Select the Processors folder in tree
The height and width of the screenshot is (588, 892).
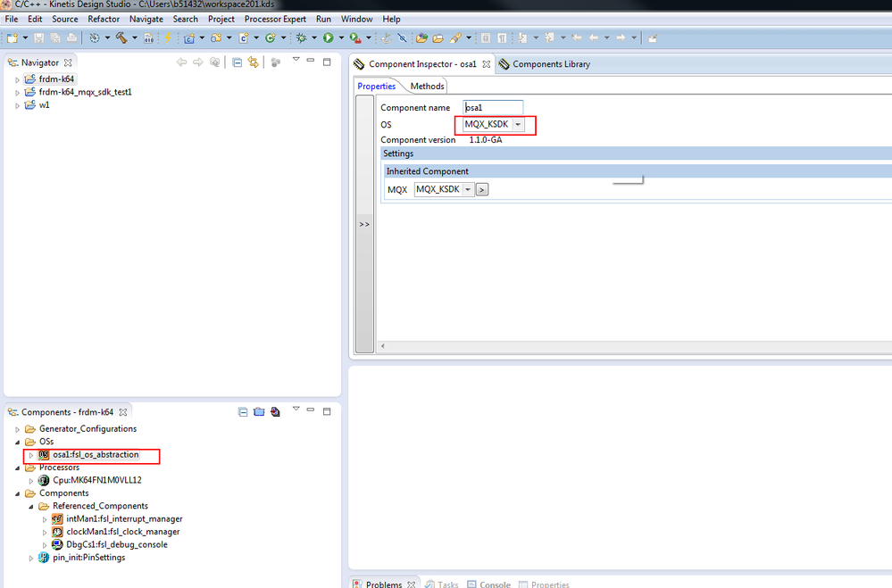(x=59, y=468)
